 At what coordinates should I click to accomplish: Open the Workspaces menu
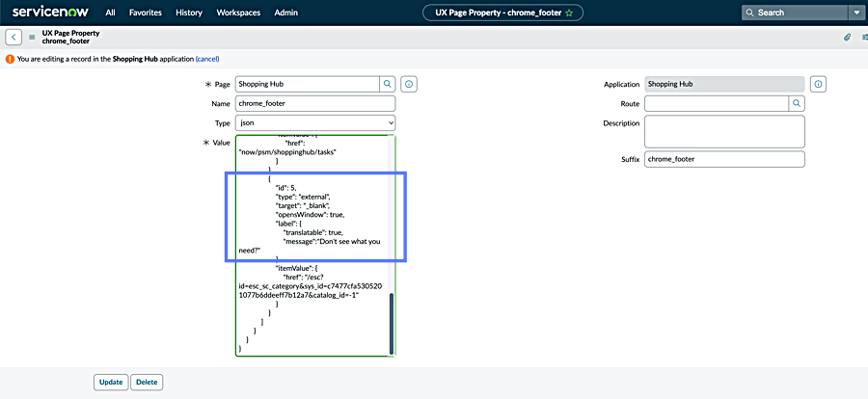(238, 13)
